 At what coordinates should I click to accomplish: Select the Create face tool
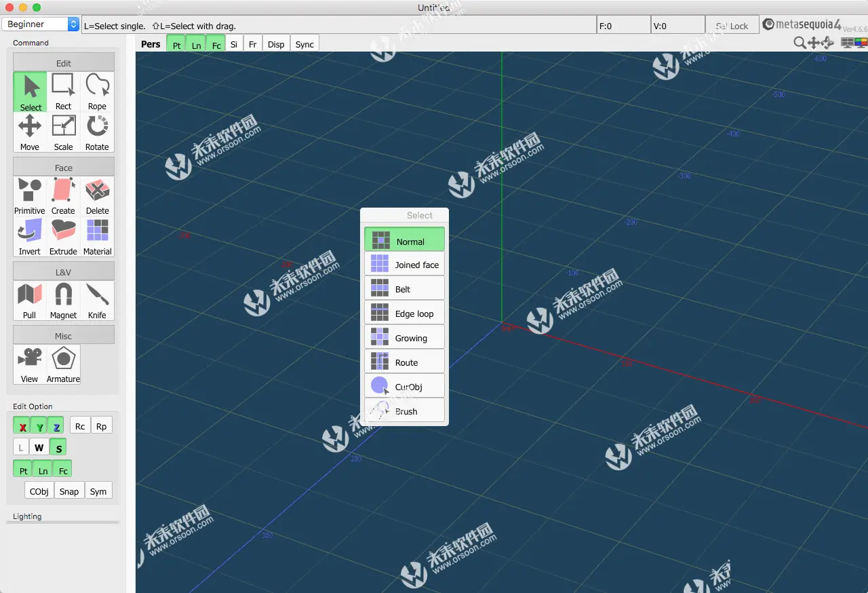coord(64,197)
